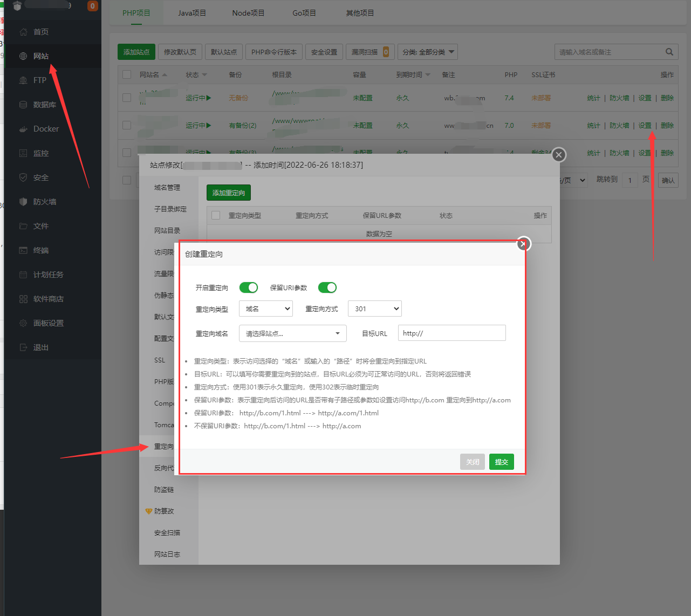The height and width of the screenshot is (616, 691).
Task: Open the 监控 monitor icon in sidebar
Action: pos(23,153)
